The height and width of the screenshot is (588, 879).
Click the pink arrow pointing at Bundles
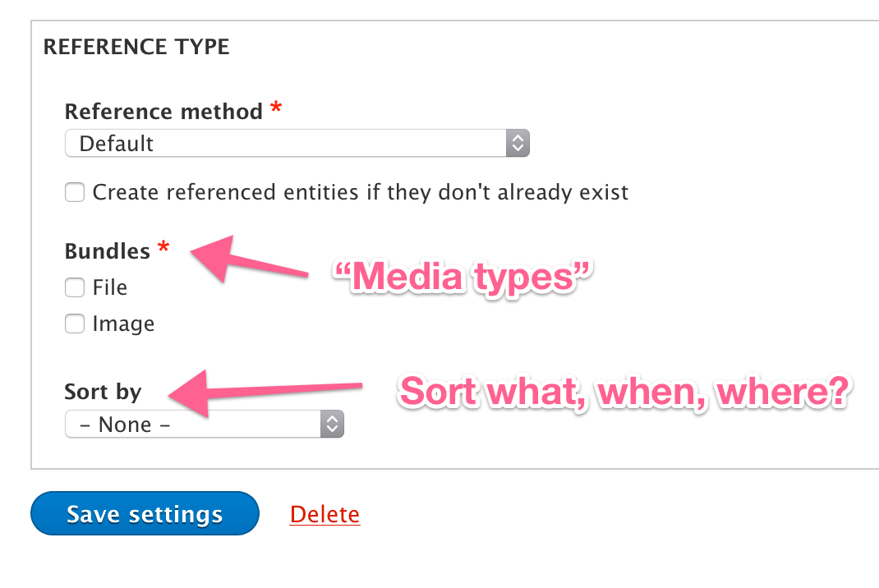point(250,259)
